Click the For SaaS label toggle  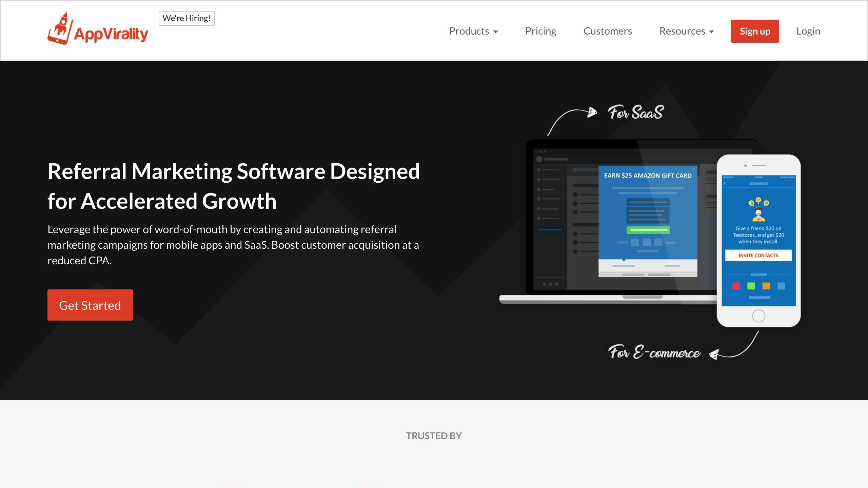634,113
